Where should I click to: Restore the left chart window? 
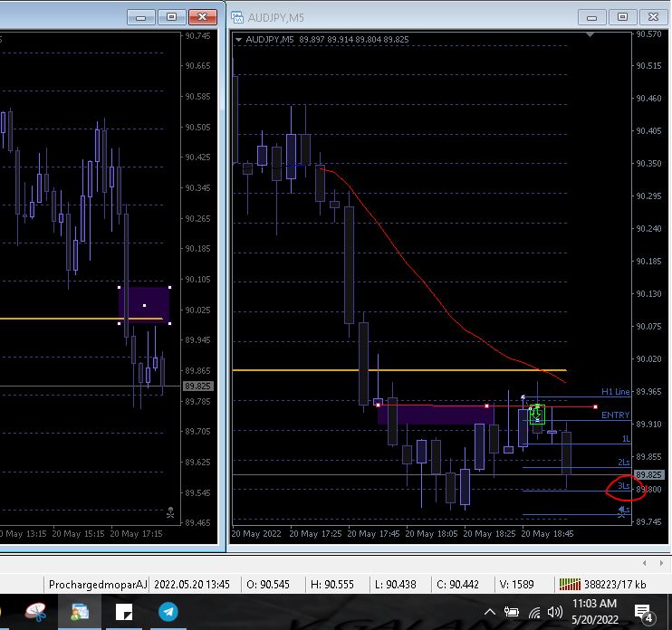click(172, 17)
